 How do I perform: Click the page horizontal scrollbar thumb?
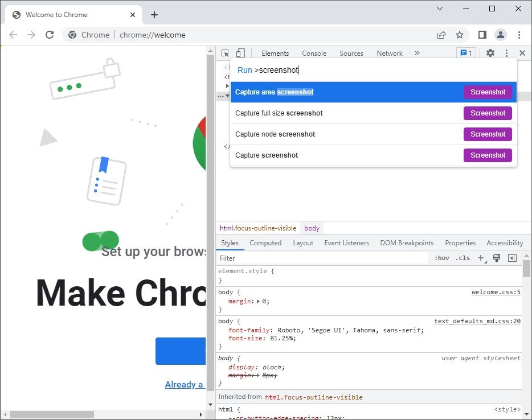(x=52, y=414)
